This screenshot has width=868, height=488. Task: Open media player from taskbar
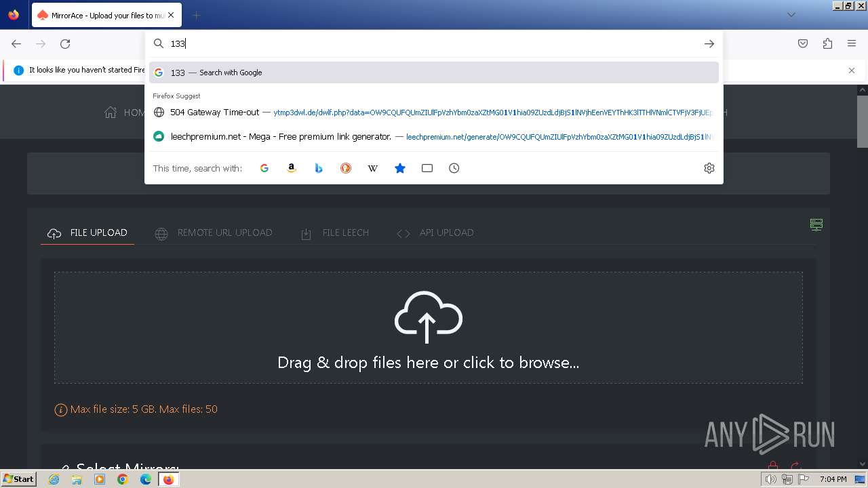pyautogui.click(x=100, y=479)
